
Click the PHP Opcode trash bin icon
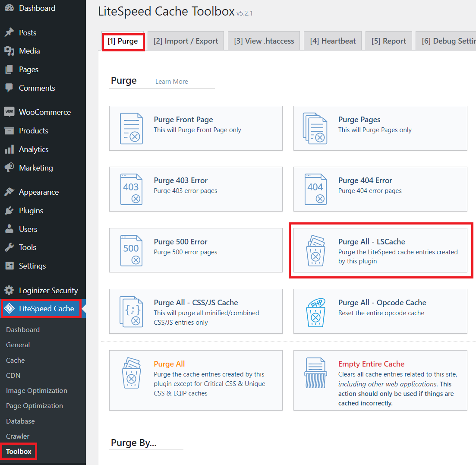(x=316, y=312)
